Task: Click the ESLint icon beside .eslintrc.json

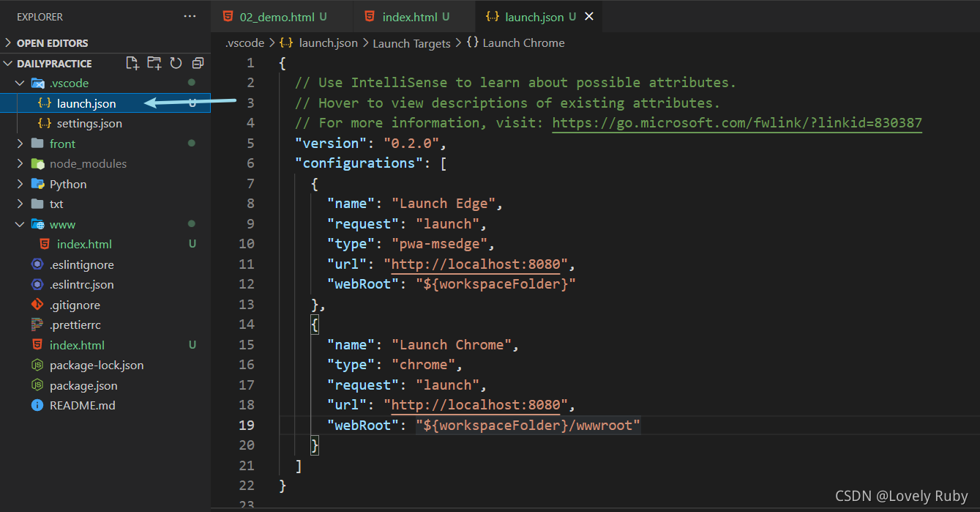Action: [x=37, y=285]
